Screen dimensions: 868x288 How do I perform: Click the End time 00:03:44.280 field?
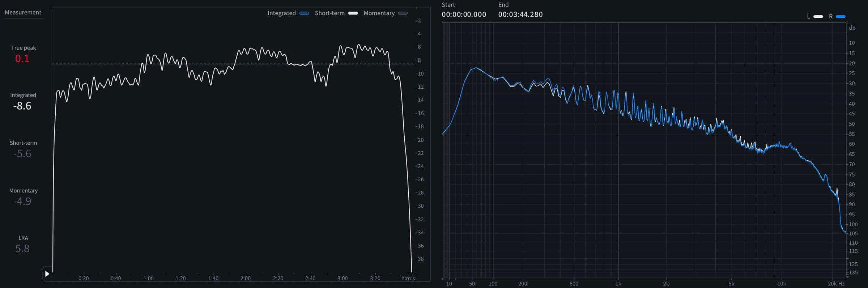point(520,14)
